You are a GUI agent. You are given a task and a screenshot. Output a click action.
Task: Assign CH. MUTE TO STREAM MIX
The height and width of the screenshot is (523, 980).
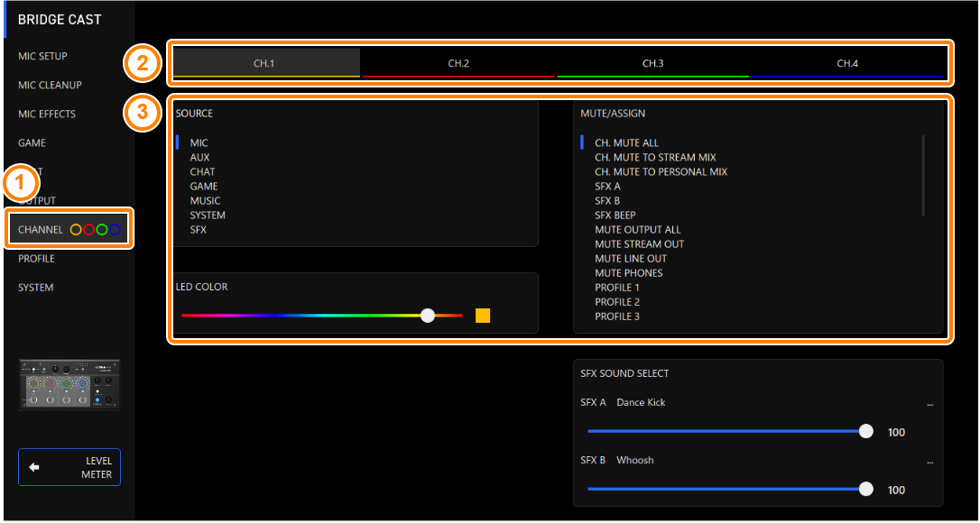click(x=656, y=158)
